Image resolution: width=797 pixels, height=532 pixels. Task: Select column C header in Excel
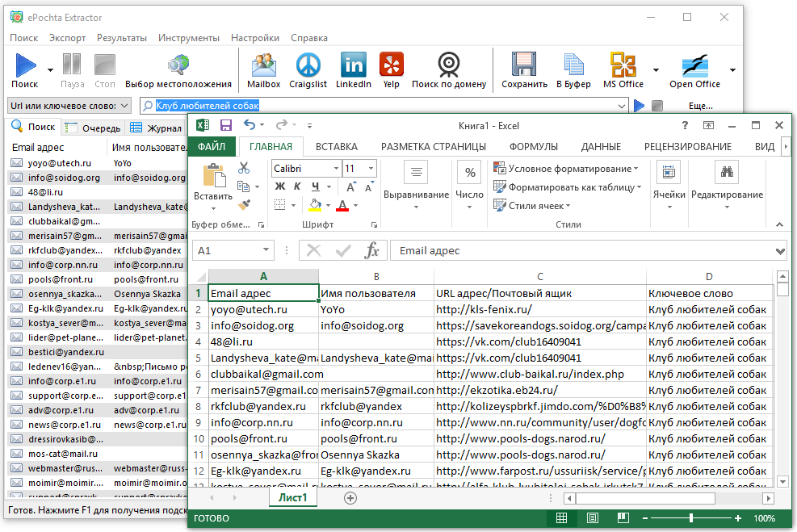(539, 276)
